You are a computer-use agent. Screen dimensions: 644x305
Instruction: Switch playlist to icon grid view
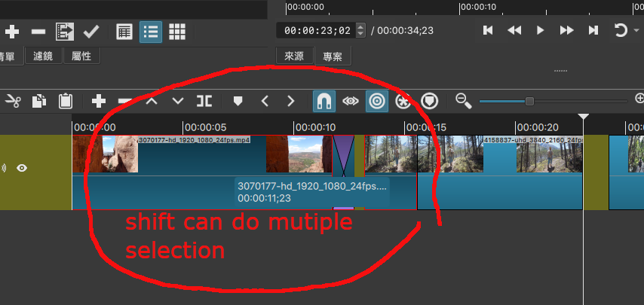tap(176, 32)
